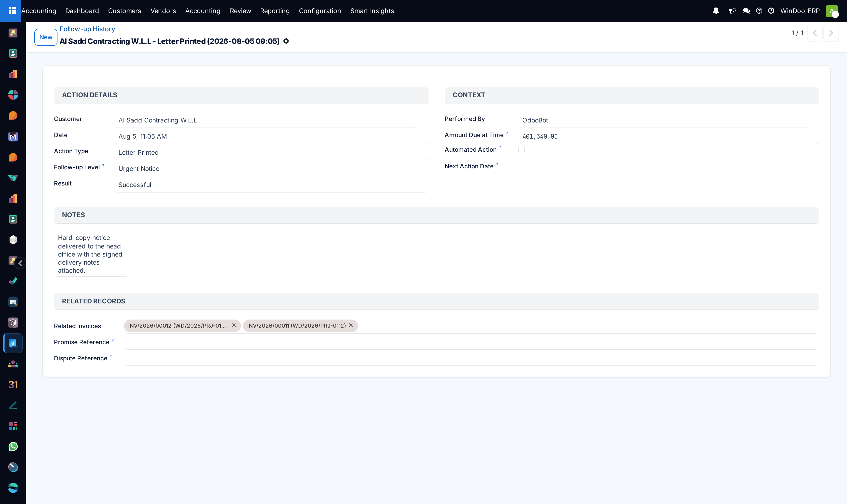Open the people group app in sidebar
Screen dimensions: 847x504
(x=13, y=364)
